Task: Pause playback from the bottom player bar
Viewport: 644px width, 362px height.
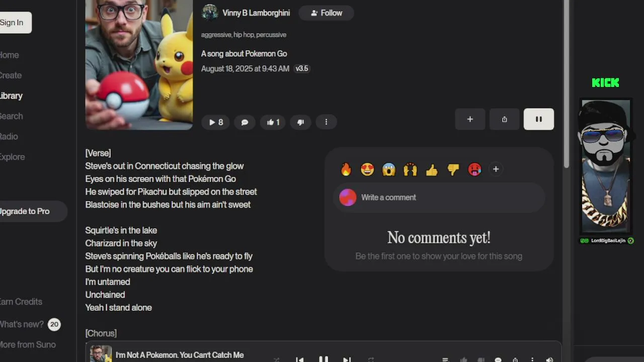Action: (324, 359)
